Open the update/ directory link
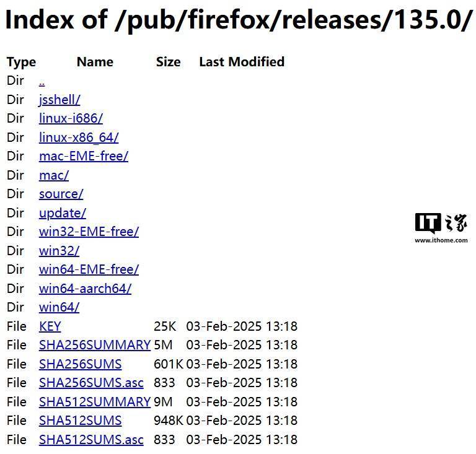This screenshot has height=454, width=476. pos(63,213)
